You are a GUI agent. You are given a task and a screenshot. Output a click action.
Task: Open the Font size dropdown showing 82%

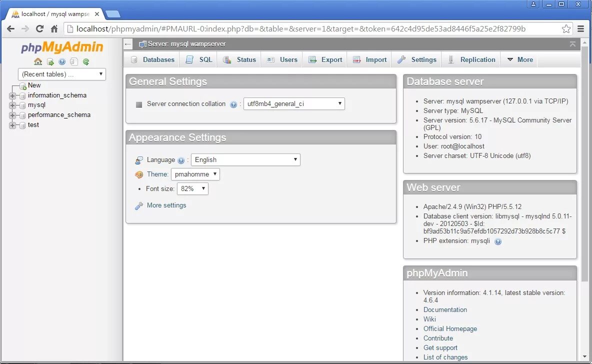click(x=192, y=188)
